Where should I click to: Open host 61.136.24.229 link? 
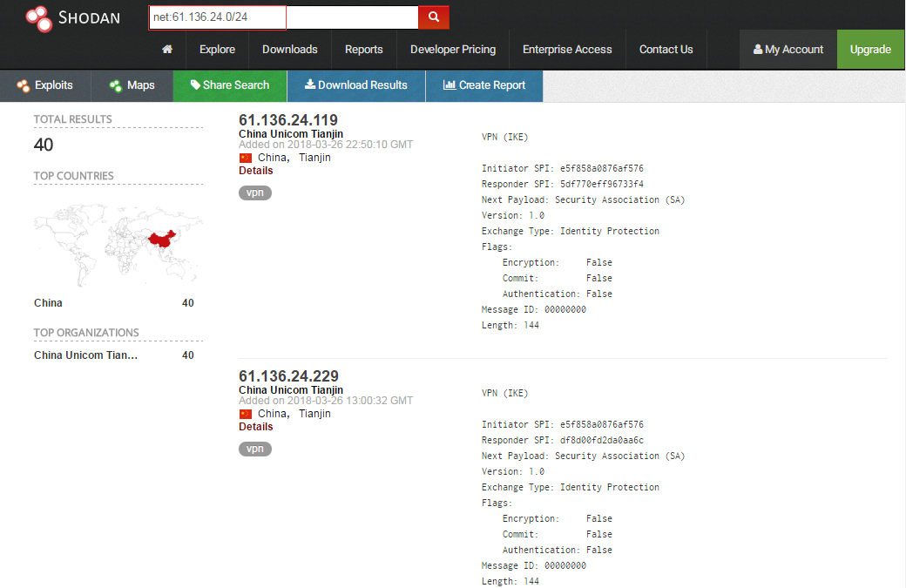coord(288,376)
